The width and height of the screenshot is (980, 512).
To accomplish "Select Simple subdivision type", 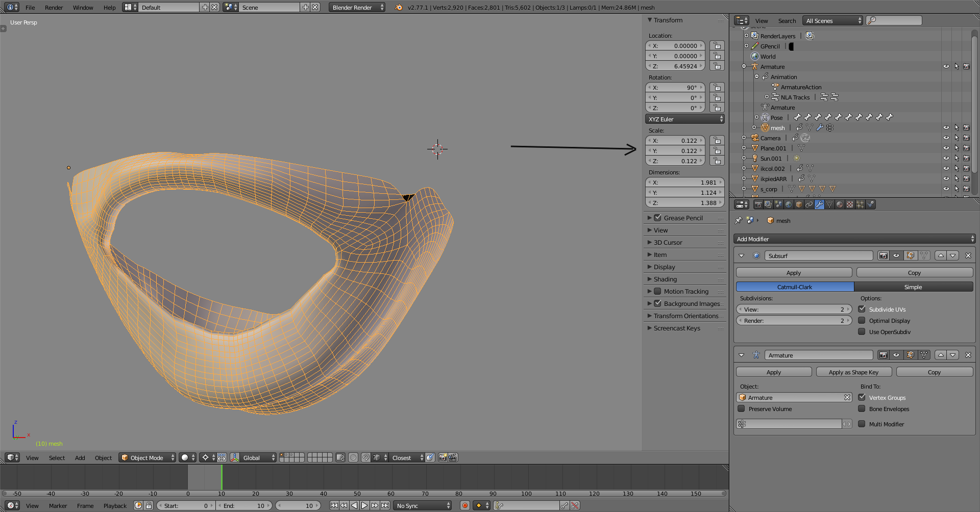I will click(x=914, y=287).
